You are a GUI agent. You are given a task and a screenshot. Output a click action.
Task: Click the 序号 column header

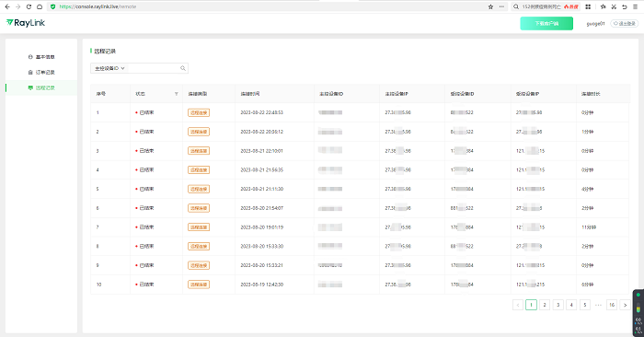click(x=101, y=94)
